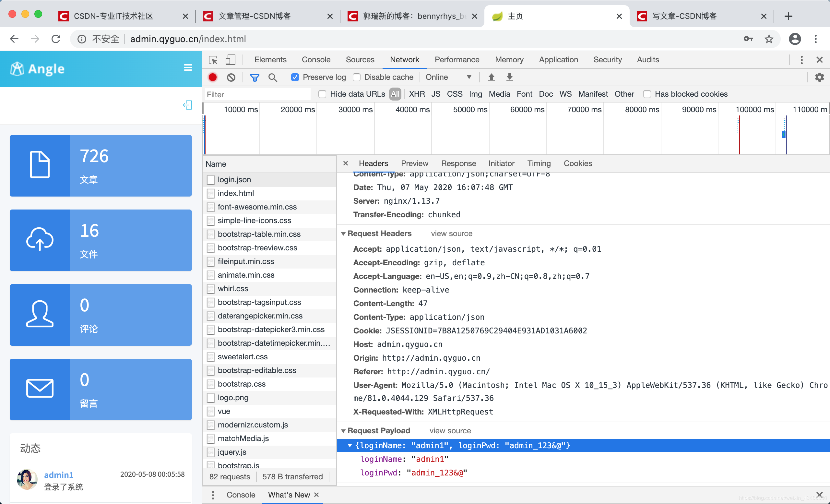This screenshot has width=830, height=504.
Task: Click the network Filter input field
Action: coord(258,94)
